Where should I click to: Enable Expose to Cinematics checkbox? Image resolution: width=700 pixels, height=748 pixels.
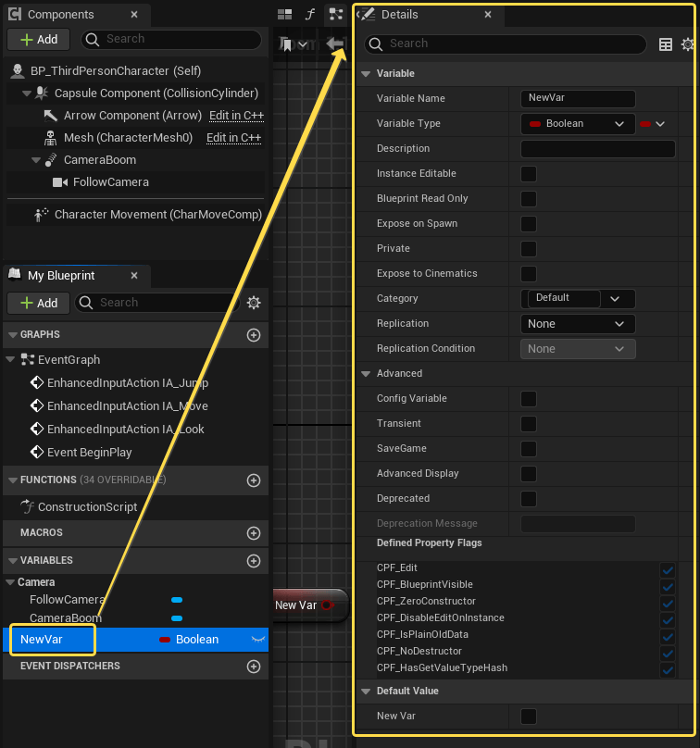coord(529,274)
